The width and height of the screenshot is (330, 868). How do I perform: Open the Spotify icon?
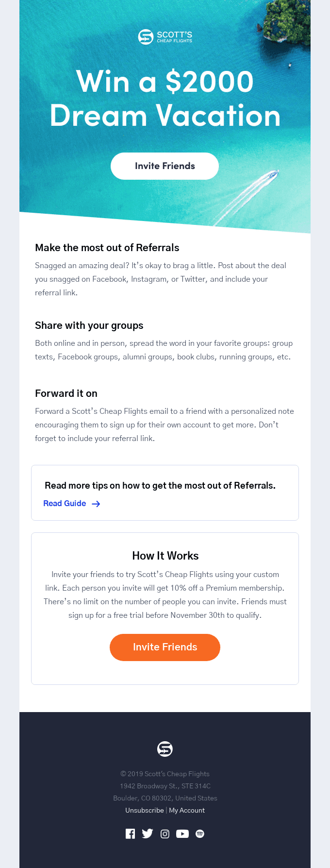click(x=200, y=834)
